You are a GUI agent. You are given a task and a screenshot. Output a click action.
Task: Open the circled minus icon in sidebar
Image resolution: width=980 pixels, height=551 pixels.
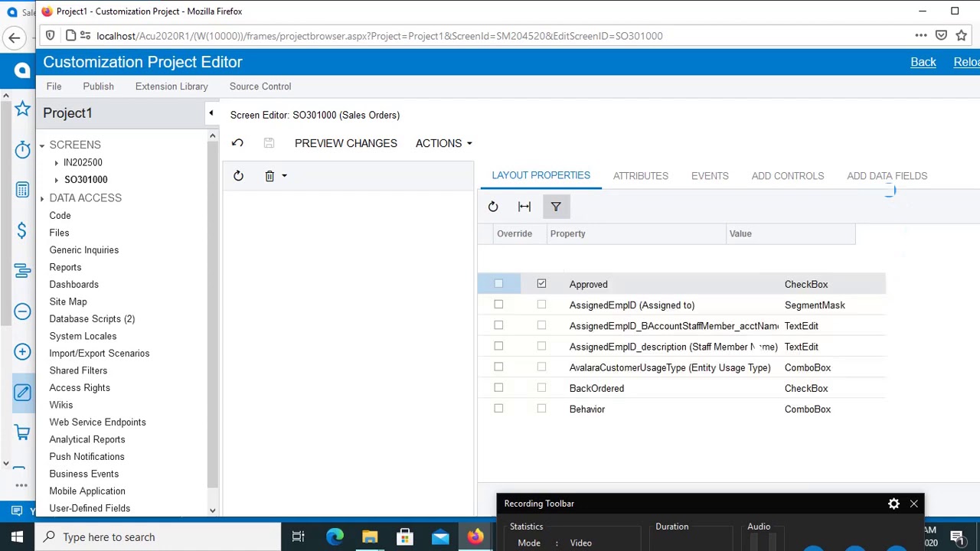(22, 311)
